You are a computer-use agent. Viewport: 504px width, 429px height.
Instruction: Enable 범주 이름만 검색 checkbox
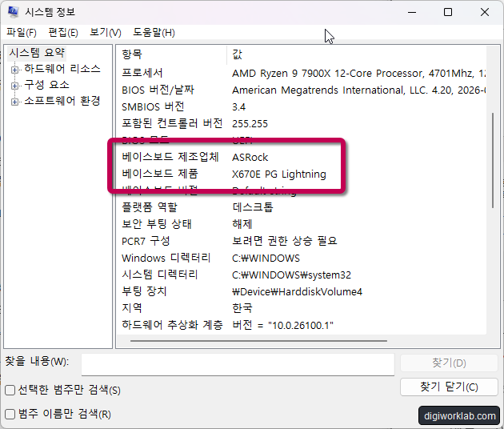(x=10, y=414)
